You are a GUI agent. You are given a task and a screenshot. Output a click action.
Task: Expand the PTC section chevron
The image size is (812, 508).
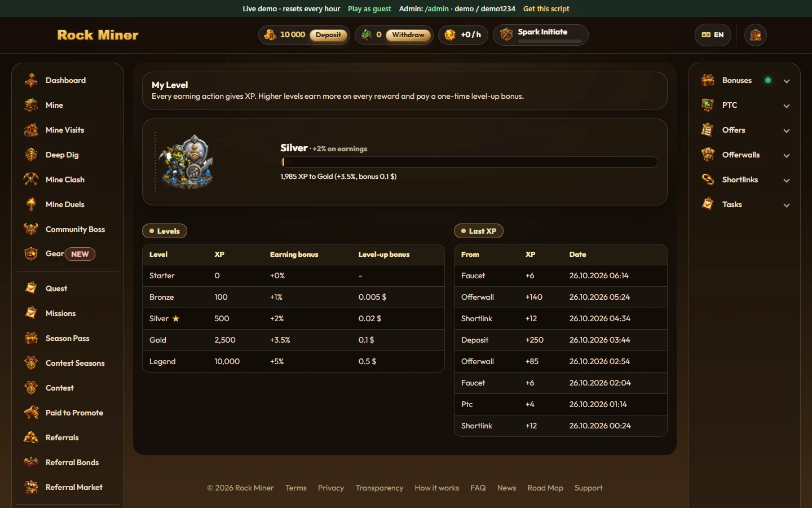(787, 106)
